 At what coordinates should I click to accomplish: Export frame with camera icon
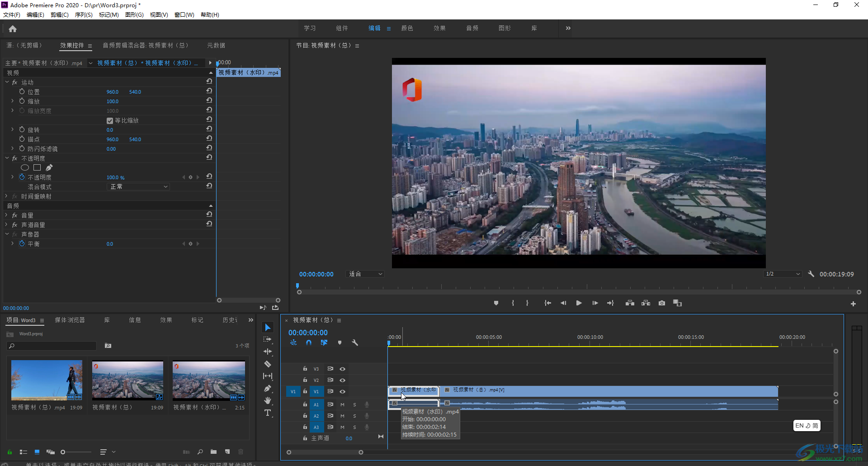pyautogui.click(x=662, y=303)
